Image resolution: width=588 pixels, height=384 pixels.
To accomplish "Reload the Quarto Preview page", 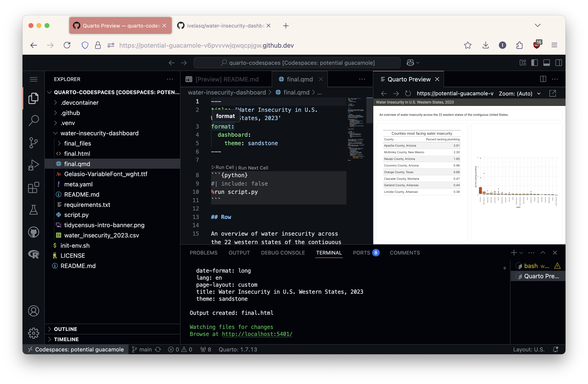I will (408, 93).
